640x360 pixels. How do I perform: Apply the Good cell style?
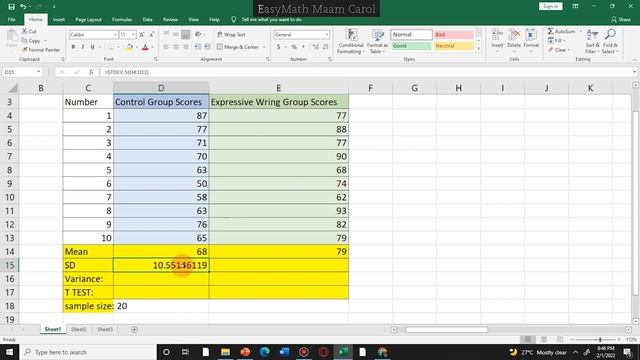click(x=411, y=46)
